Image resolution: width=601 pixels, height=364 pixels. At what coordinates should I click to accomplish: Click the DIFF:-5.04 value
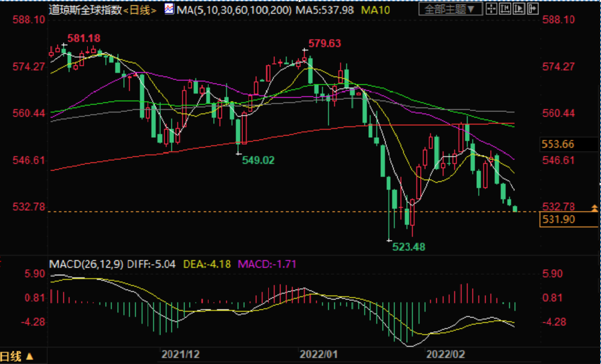click(152, 264)
